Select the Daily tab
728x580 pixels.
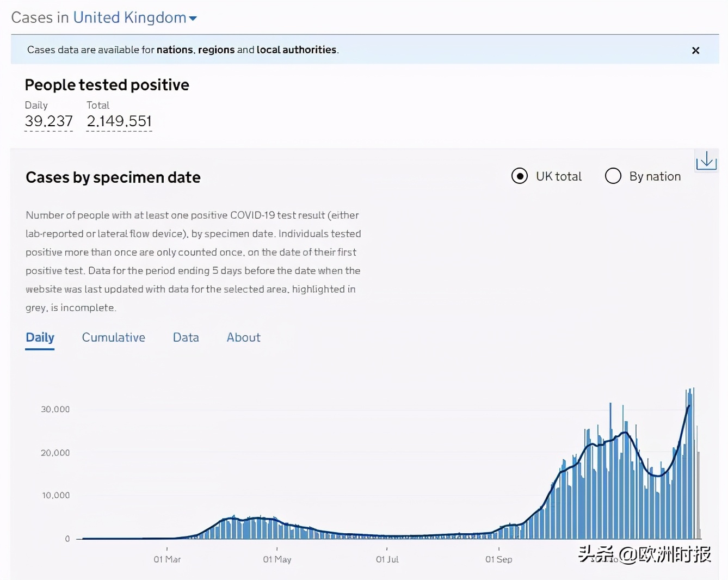click(40, 337)
